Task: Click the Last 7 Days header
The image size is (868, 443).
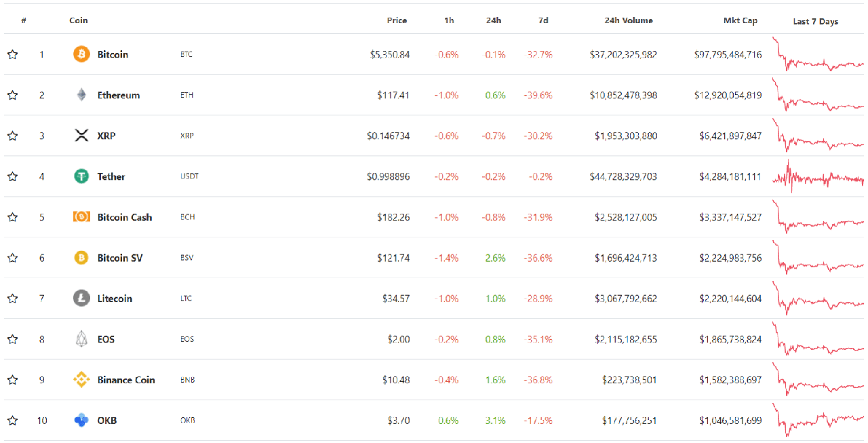Action: pyautogui.click(x=816, y=22)
